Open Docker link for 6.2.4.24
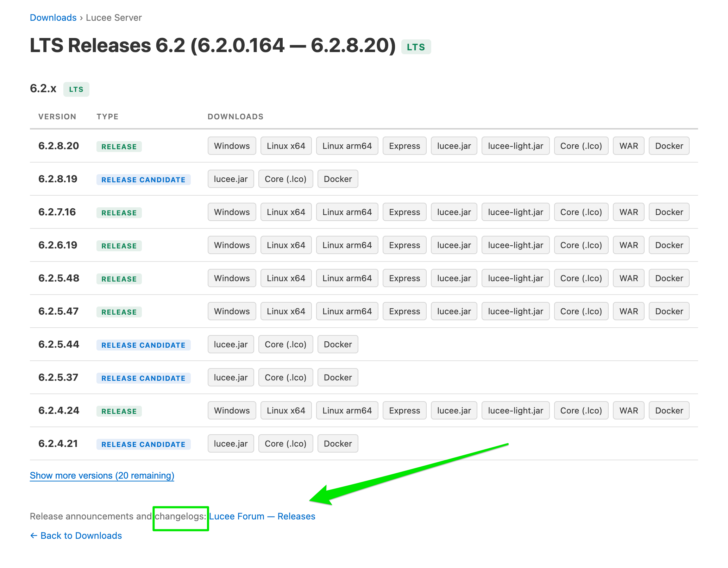Viewport: 728px width, 568px height. (x=669, y=410)
